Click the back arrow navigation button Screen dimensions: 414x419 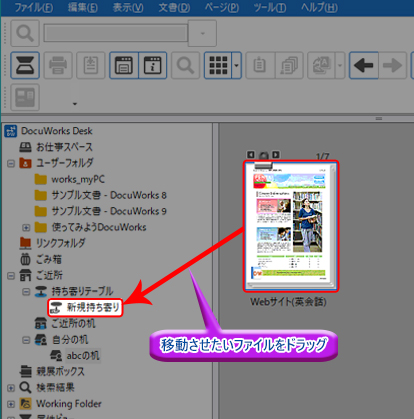point(364,65)
